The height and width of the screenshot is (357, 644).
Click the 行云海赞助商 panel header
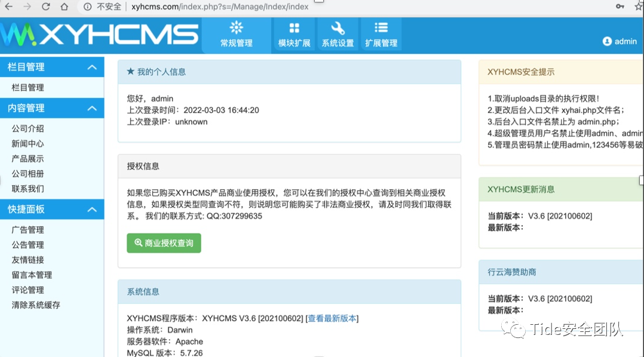561,272
